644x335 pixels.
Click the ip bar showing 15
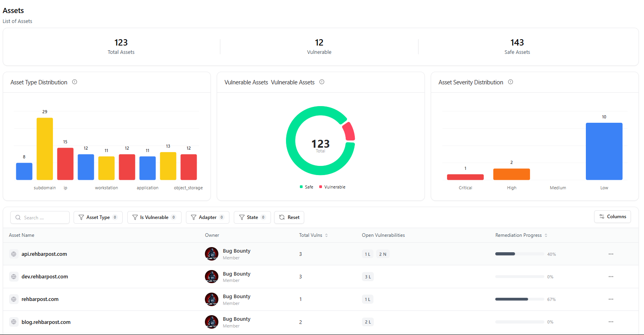coord(65,164)
